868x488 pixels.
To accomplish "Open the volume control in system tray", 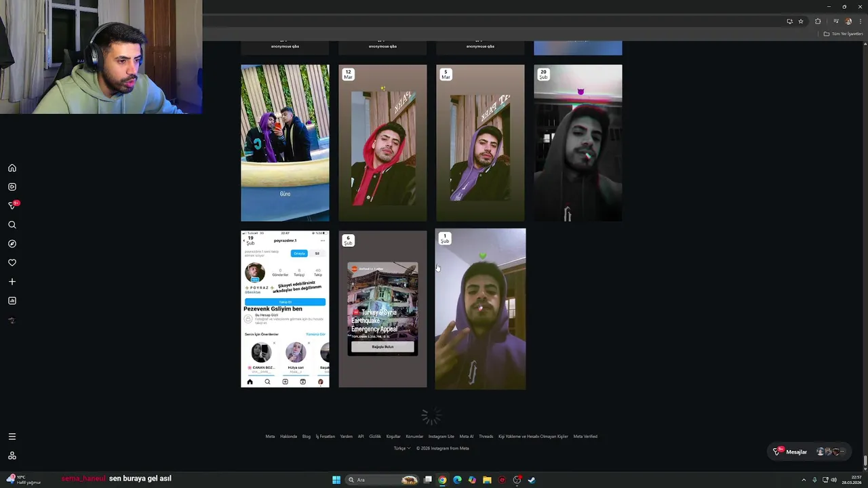I will pos(833,480).
